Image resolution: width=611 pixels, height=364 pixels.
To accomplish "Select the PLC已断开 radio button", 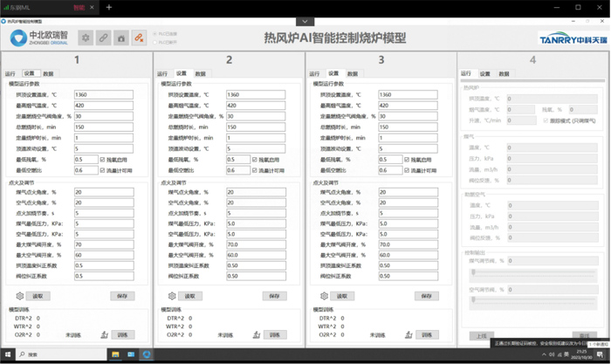I will 156,41.
